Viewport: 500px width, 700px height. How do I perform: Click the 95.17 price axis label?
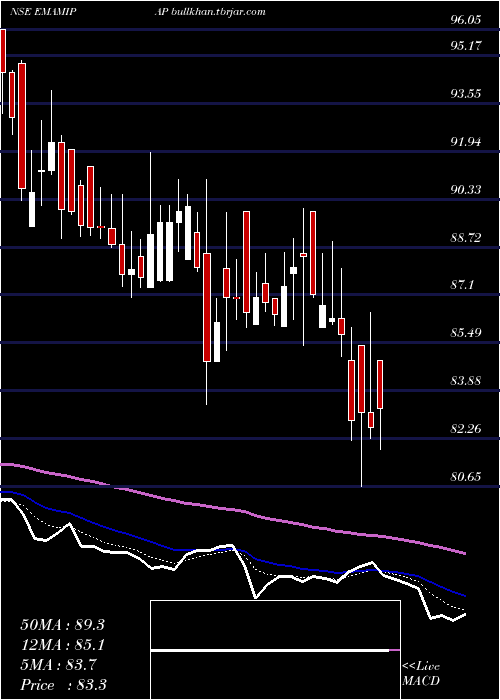coord(466,46)
